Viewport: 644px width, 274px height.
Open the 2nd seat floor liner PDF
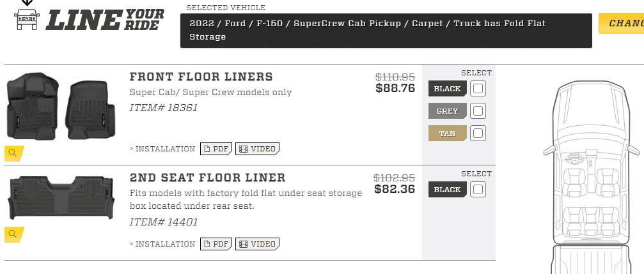click(216, 244)
